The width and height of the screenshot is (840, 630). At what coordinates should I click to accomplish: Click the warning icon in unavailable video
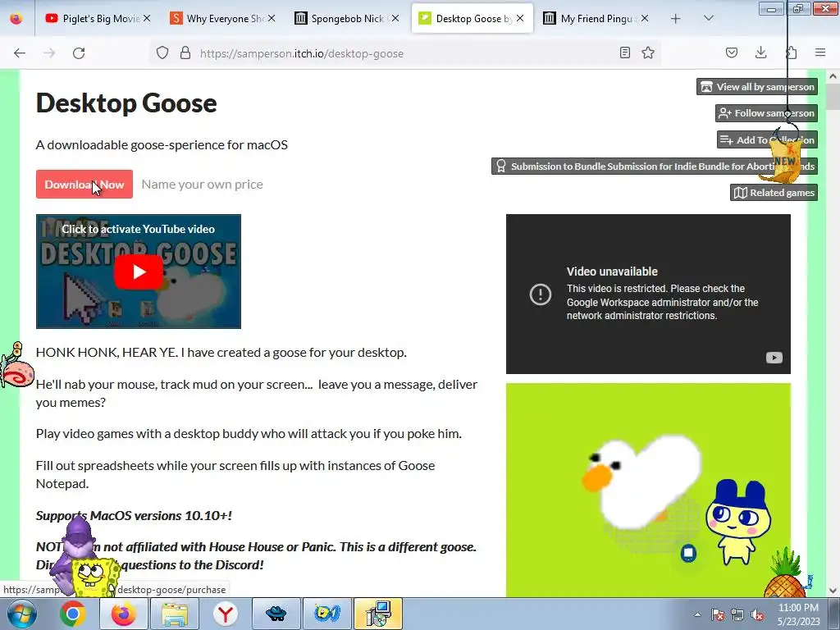540,294
